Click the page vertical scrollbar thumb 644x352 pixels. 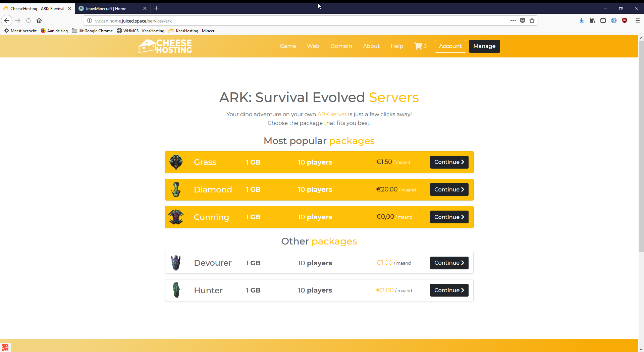click(641, 144)
